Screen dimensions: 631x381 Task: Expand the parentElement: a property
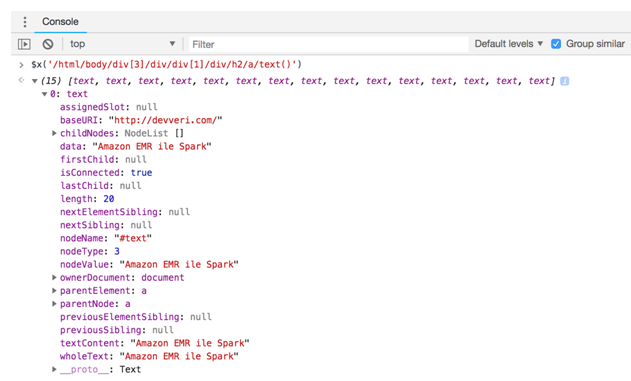click(54, 290)
